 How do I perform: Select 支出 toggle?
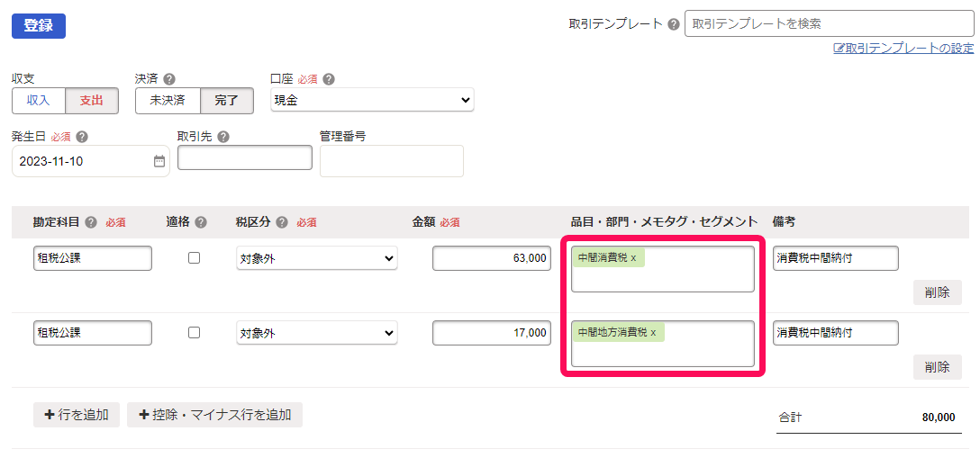[92, 101]
